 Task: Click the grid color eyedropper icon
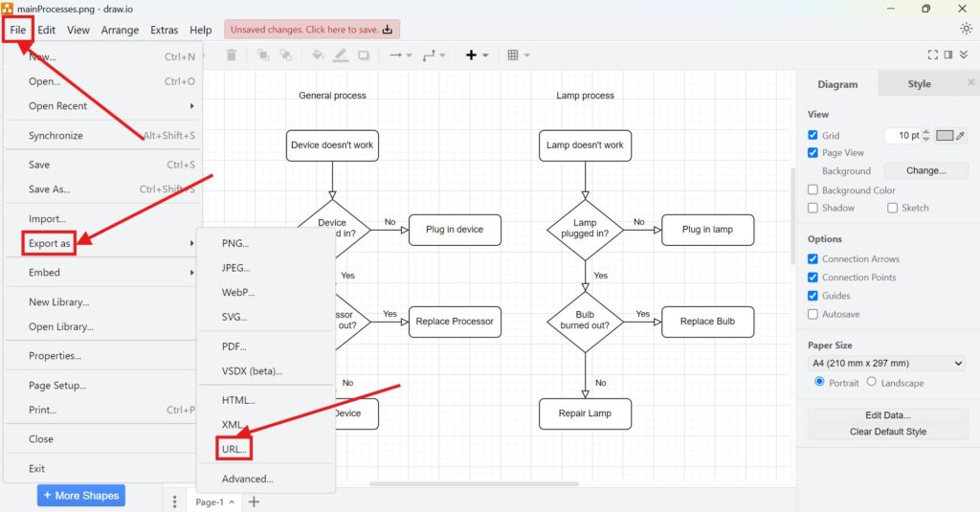click(961, 136)
